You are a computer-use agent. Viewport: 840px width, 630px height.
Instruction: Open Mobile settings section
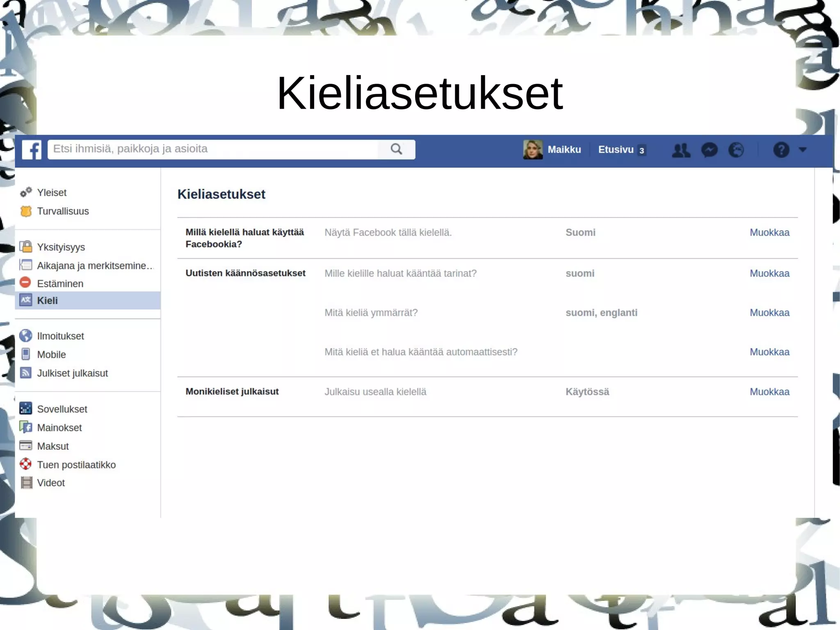click(51, 355)
